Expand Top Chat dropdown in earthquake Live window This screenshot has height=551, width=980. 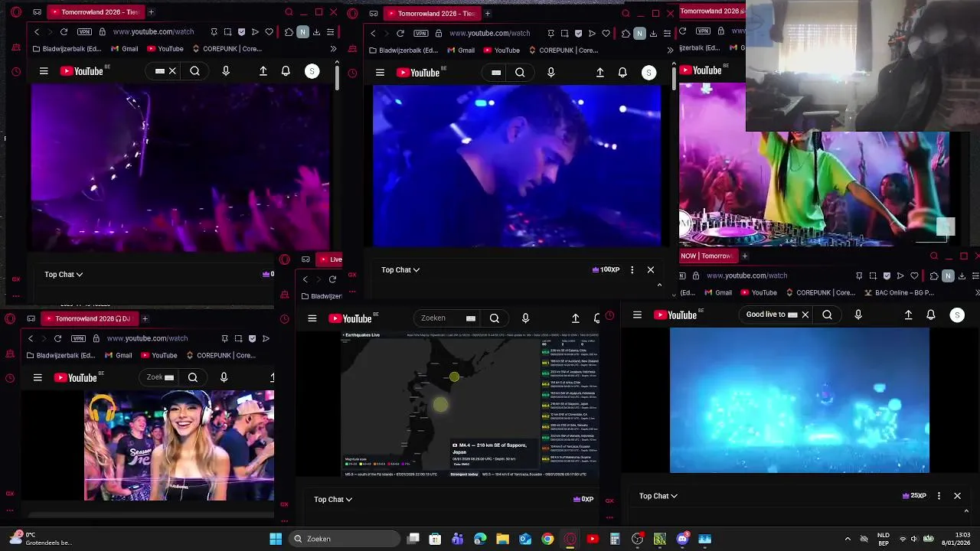tap(333, 499)
